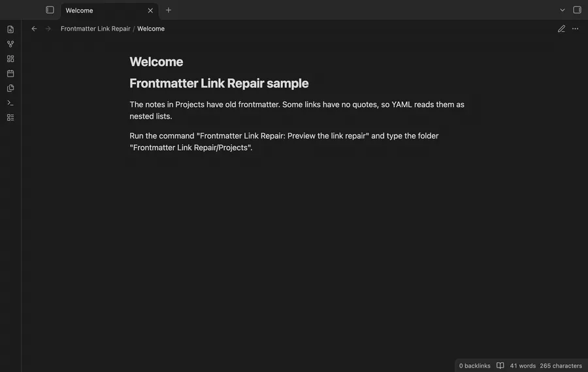Click the list-style bottom ribbon icon
The image size is (588, 372).
pyautogui.click(x=10, y=117)
